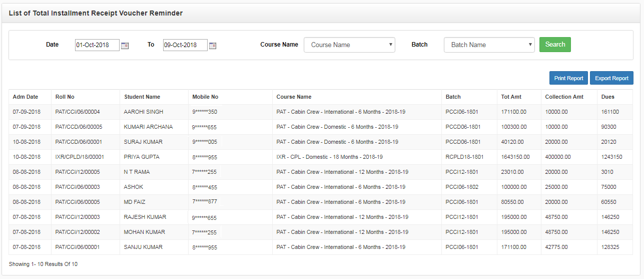Select roll number IXR/CPLD/18/00001
Screen dimensions: 644x279
(x=80, y=157)
